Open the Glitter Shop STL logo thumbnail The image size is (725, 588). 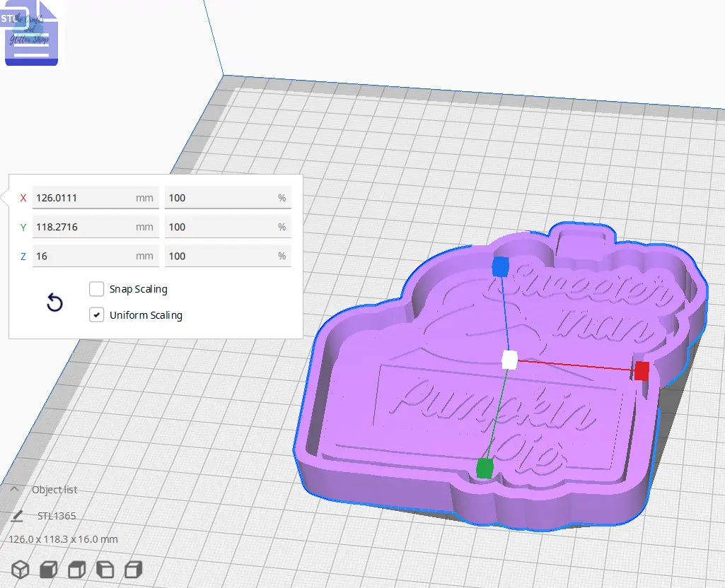coord(30,33)
